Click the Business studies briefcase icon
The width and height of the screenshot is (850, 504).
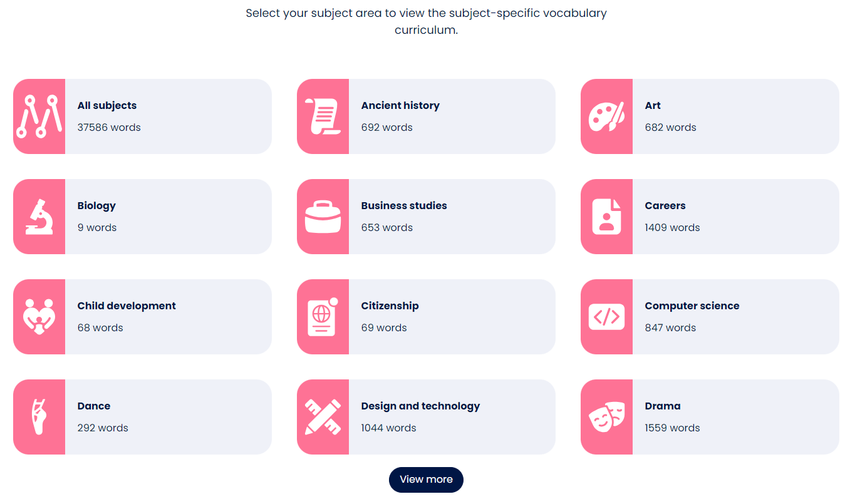(323, 217)
